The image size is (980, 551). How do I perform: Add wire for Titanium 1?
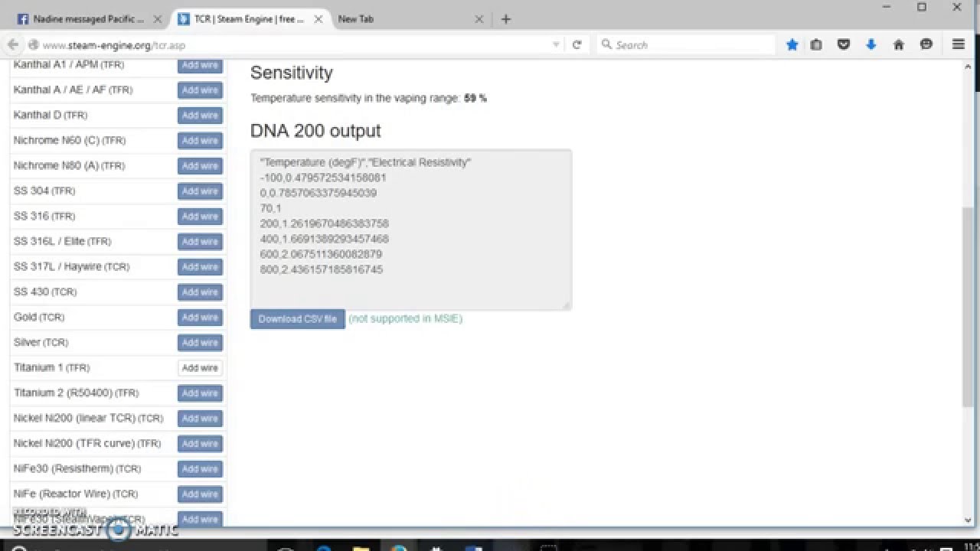click(x=200, y=368)
